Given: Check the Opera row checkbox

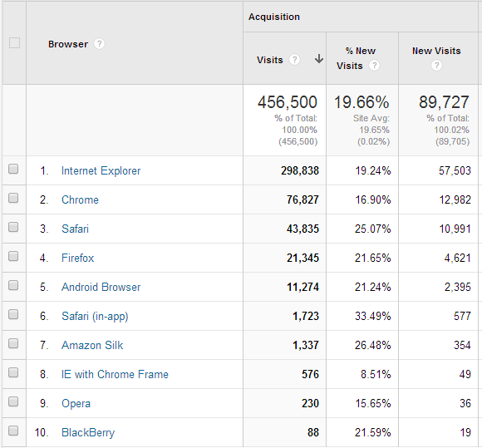Looking at the screenshot, I should (x=13, y=401).
